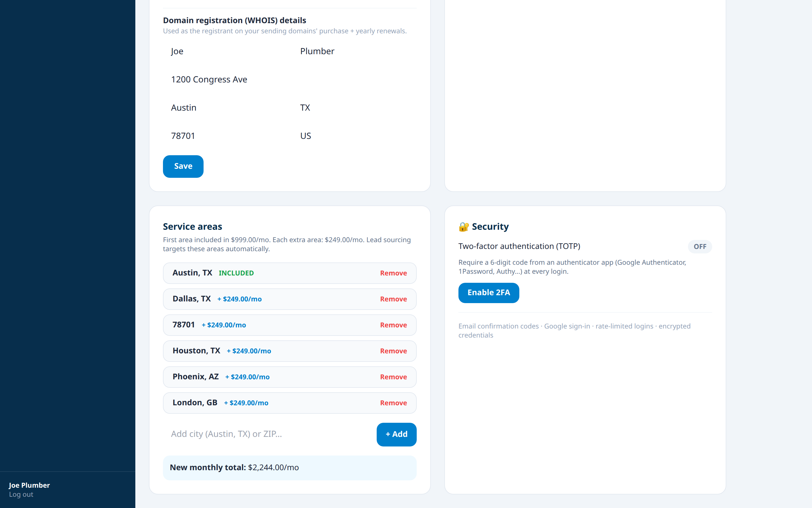
Task: Add a new service area
Action: [x=397, y=434]
